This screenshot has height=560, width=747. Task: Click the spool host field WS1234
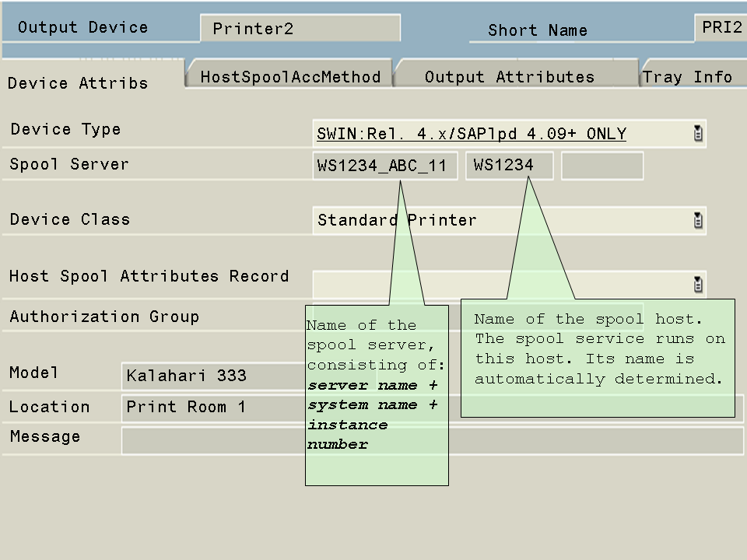(509, 166)
